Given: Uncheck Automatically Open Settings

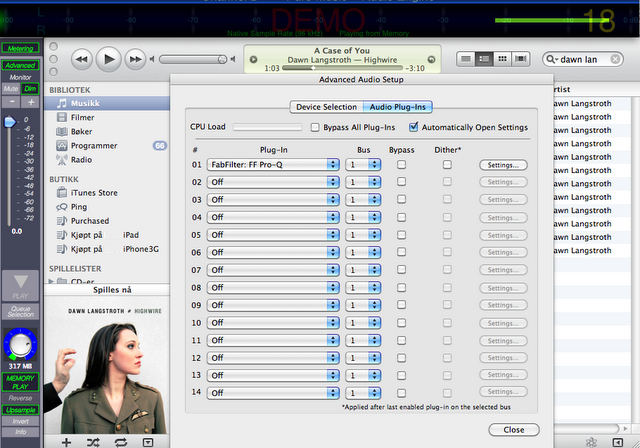Looking at the screenshot, I should 413,127.
